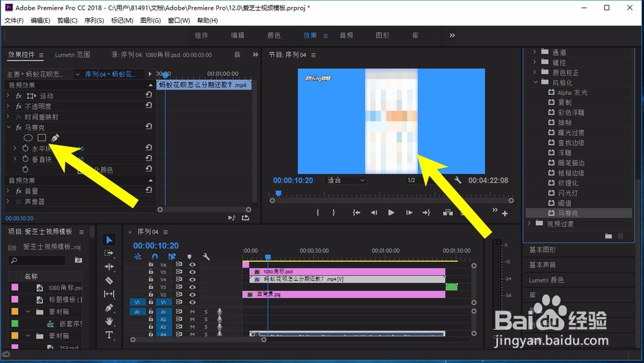The width and height of the screenshot is (644, 363).
Task: Toggle 垂直块 animation stopwatch
Action: click(x=26, y=159)
